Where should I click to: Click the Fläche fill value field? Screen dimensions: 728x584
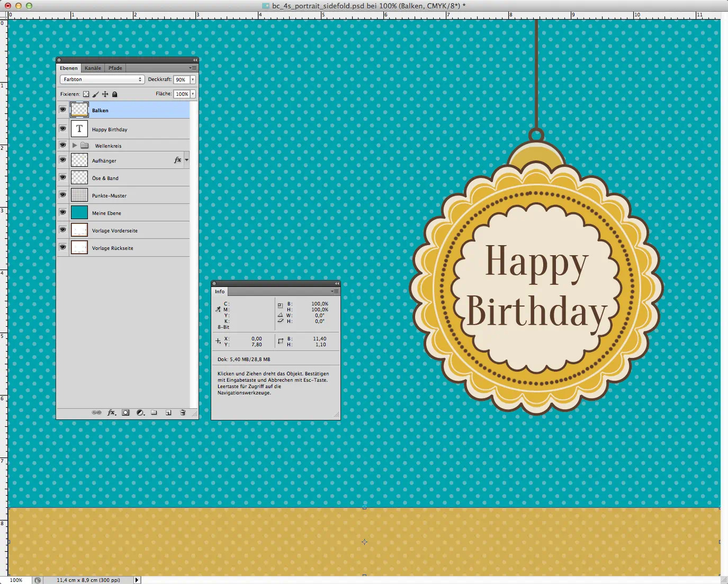click(x=182, y=94)
